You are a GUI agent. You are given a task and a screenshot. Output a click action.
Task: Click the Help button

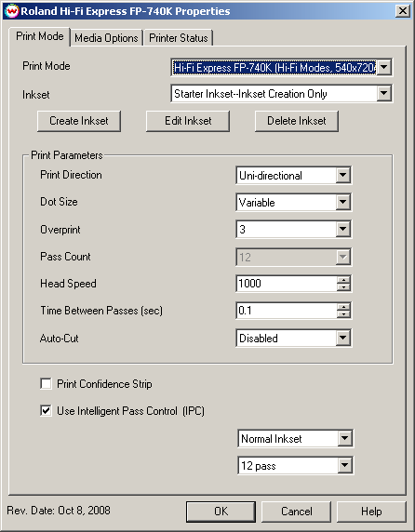coord(371,512)
